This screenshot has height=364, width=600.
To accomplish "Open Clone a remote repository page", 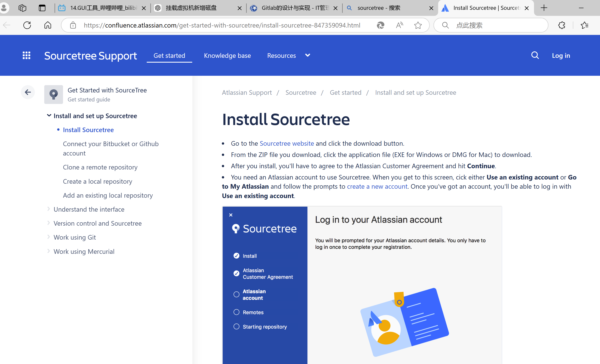I will click(x=100, y=167).
